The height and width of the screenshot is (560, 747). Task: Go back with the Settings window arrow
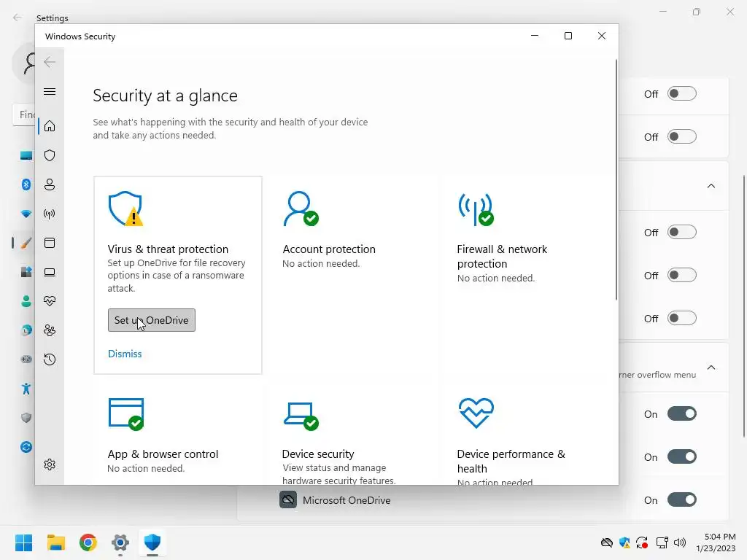pyautogui.click(x=18, y=18)
